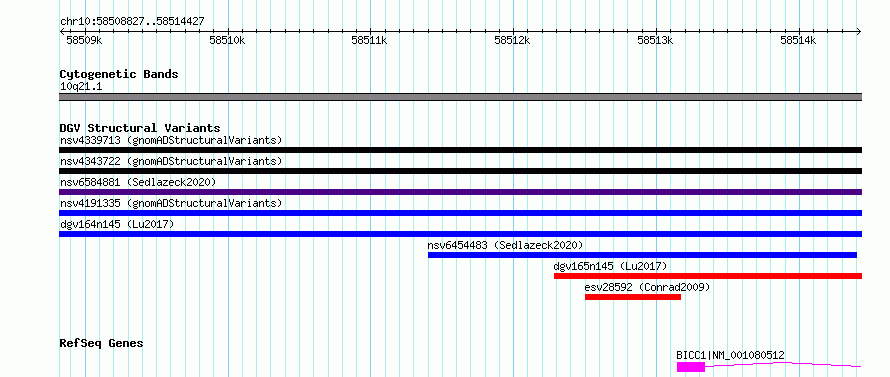Click the right arrowhead of the ruler
The width and height of the screenshot is (890, 377).
point(859,32)
